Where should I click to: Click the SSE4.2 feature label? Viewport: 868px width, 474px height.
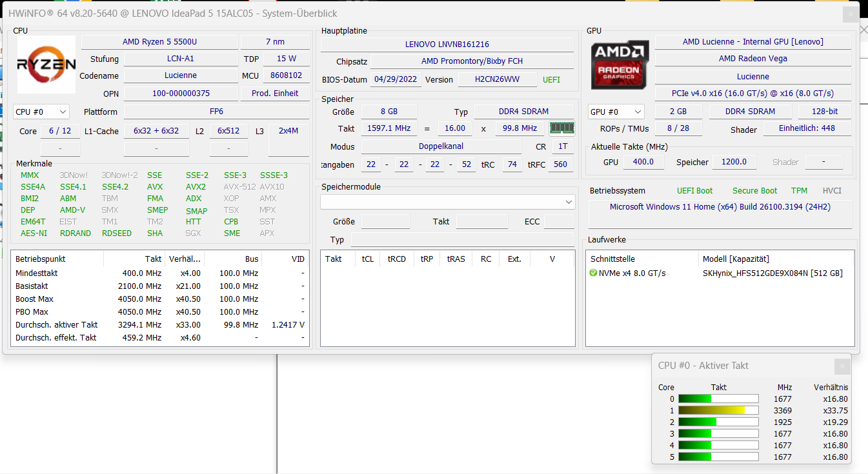tap(115, 187)
